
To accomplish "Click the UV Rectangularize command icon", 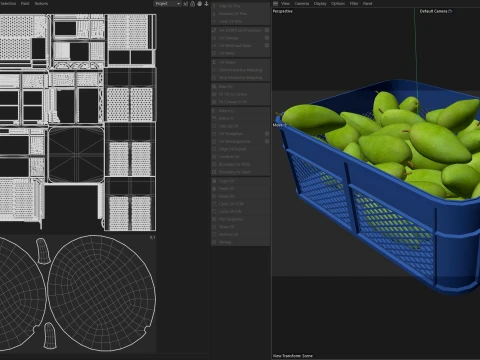I will [214, 141].
